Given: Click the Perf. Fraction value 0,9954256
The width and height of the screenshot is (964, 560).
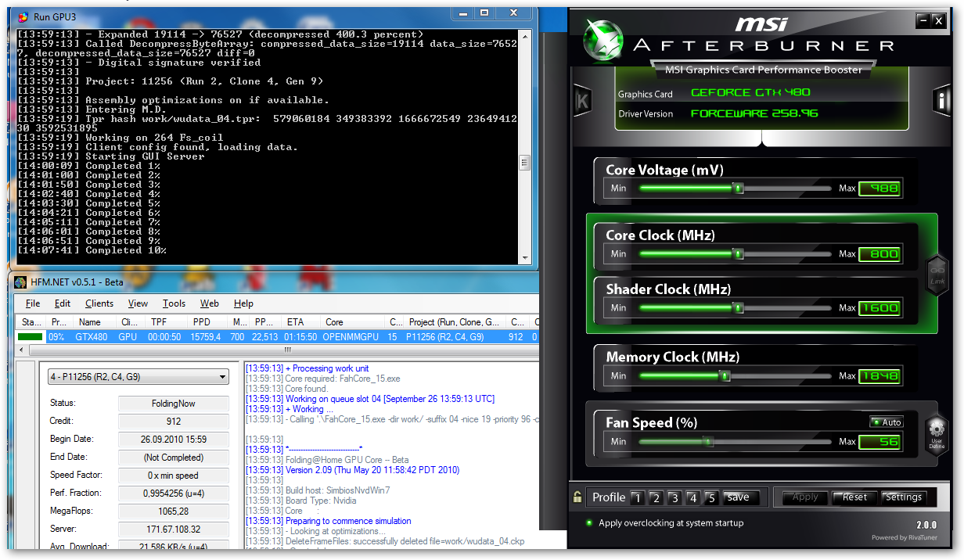Looking at the screenshot, I should [174, 494].
